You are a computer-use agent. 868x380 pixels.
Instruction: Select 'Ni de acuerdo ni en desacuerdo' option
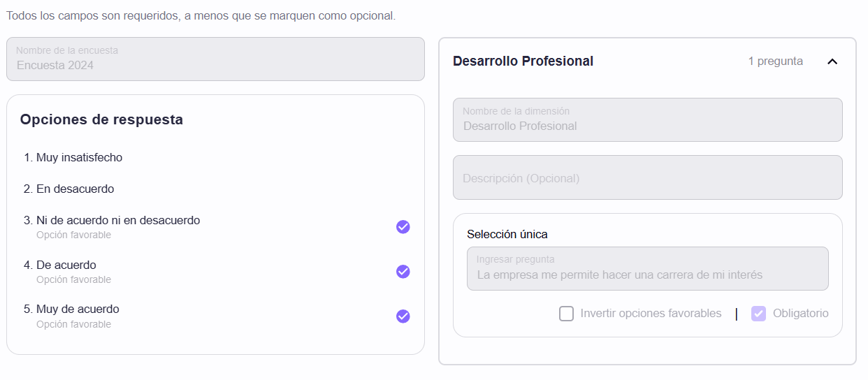[117, 221]
